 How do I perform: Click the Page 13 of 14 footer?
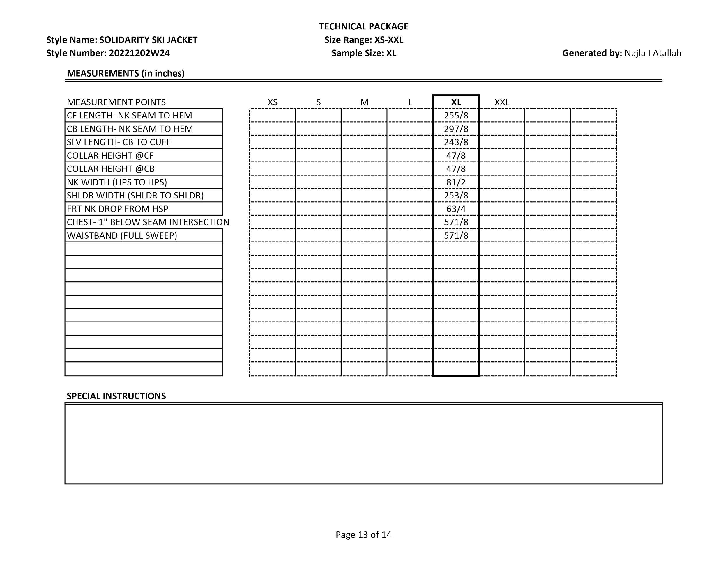point(363,535)
